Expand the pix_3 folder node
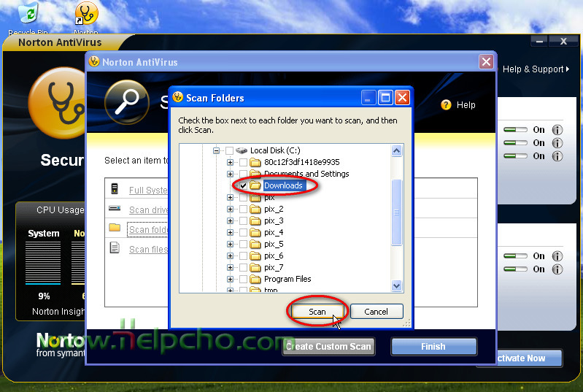Image resolution: width=583 pixels, height=392 pixels. click(230, 221)
